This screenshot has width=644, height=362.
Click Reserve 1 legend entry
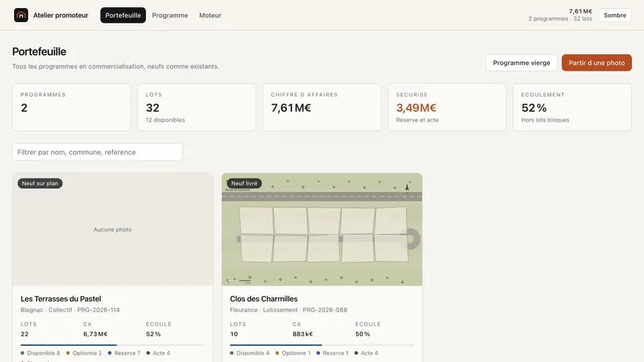(x=332, y=353)
